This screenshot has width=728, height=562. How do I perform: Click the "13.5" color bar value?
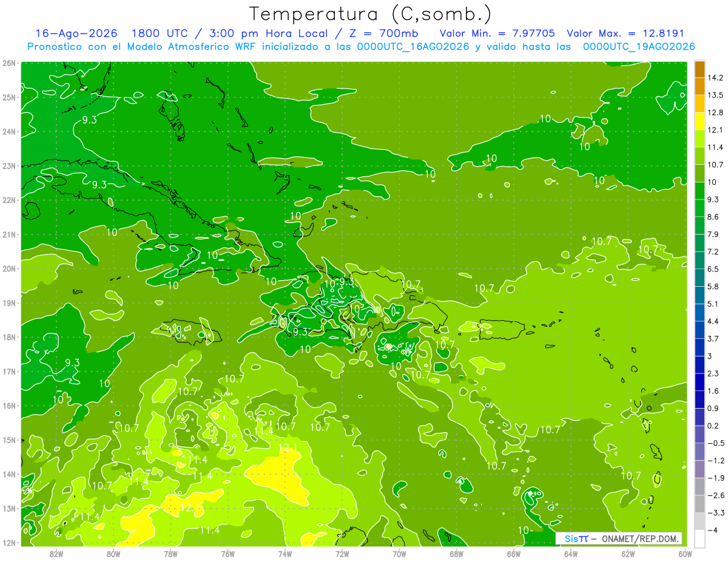(716, 95)
